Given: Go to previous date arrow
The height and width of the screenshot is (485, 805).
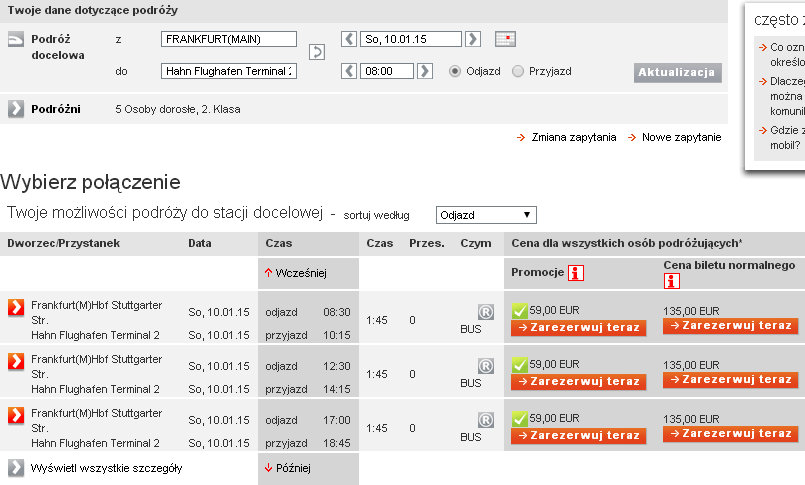Looking at the screenshot, I should pos(349,39).
